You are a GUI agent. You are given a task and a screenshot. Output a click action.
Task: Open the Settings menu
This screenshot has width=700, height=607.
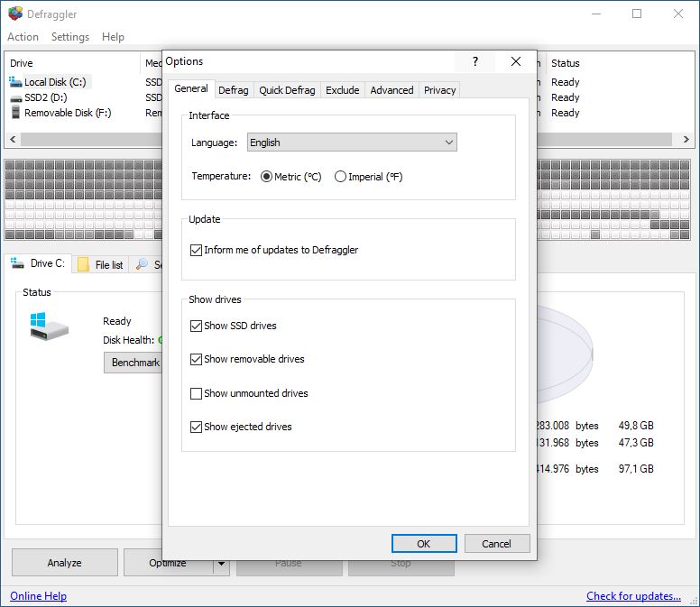point(70,37)
